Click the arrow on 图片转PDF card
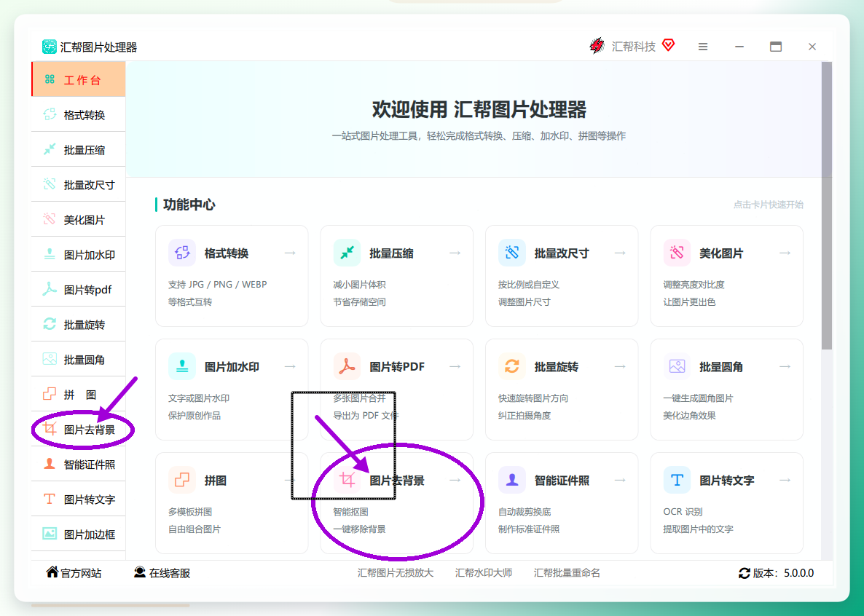The image size is (864, 616). (455, 366)
